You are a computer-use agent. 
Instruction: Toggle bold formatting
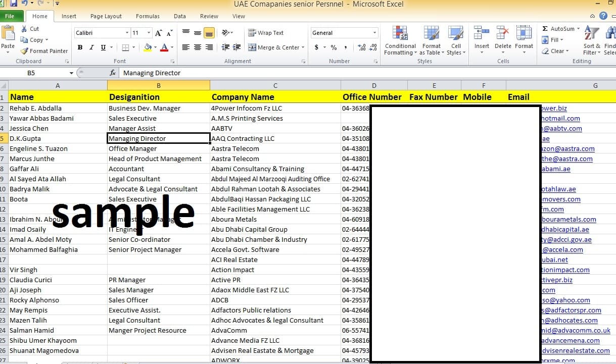click(x=79, y=47)
